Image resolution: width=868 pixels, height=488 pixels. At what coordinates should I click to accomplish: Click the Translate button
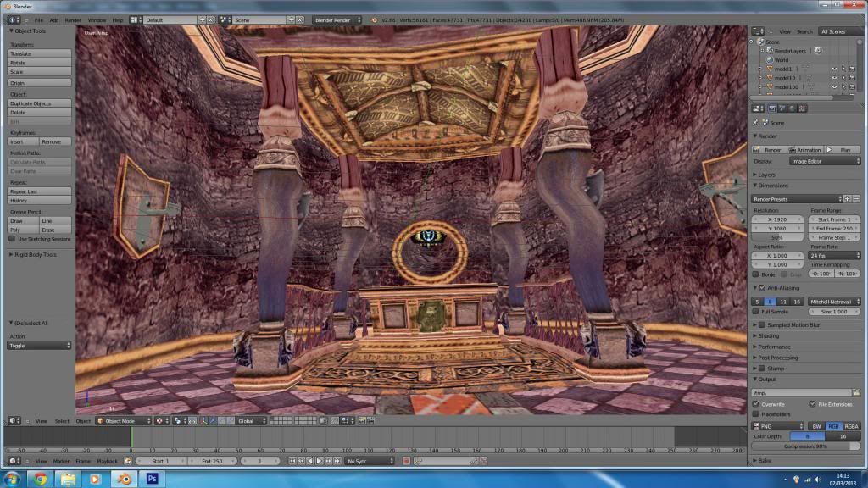pyautogui.click(x=39, y=53)
